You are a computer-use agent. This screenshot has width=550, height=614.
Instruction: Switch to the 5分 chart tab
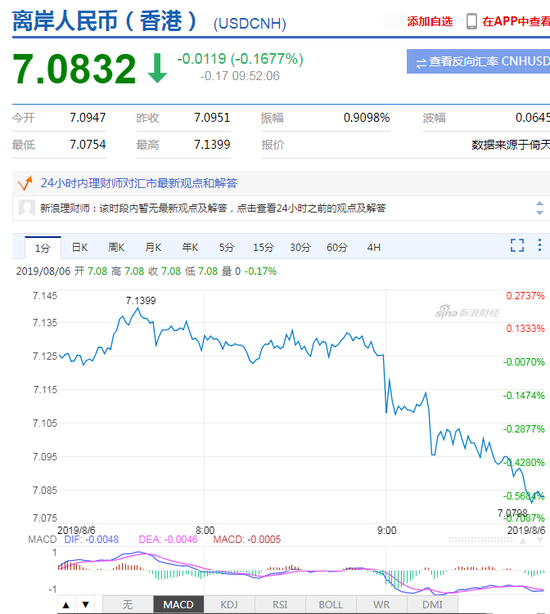[227, 247]
